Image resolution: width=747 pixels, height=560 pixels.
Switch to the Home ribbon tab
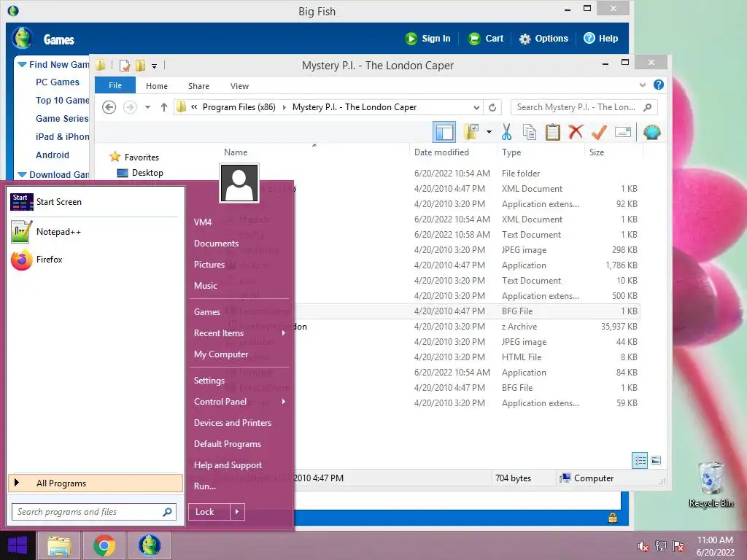157,86
